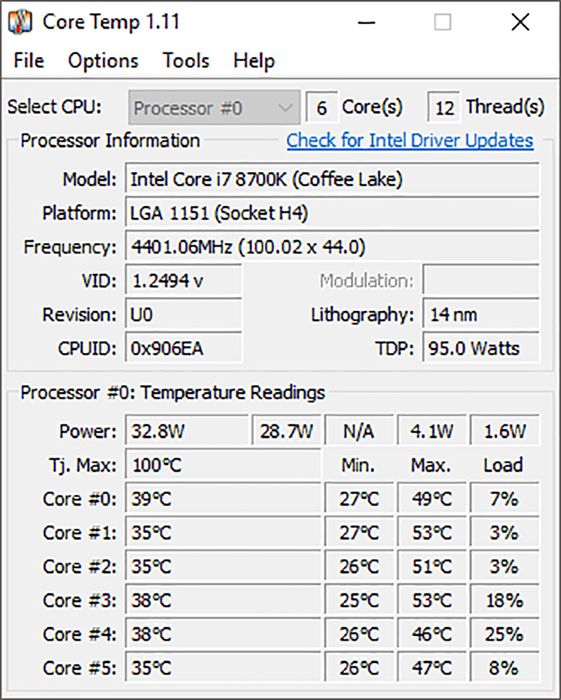Click the Core Temp app icon in title bar
Image resolution: width=561 pixels, height=700 pixels.
pyautogui.click(x=20, y=22)
